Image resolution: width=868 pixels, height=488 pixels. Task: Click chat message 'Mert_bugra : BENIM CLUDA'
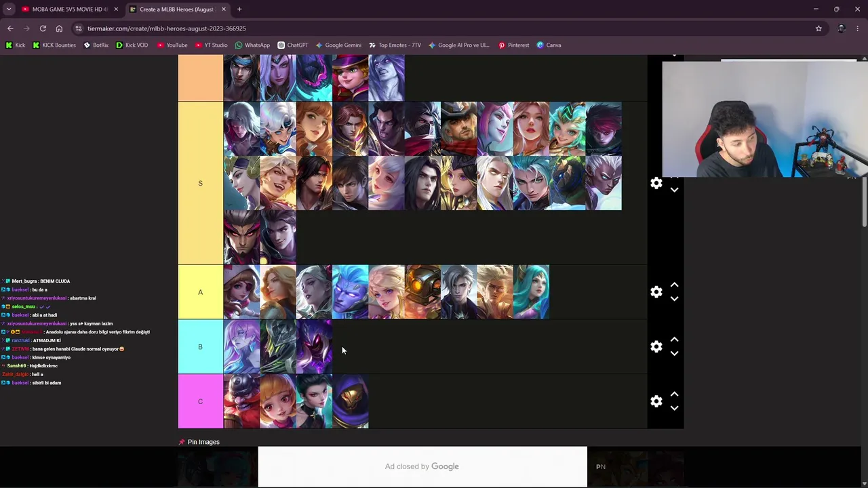click(x=37, y=281)
